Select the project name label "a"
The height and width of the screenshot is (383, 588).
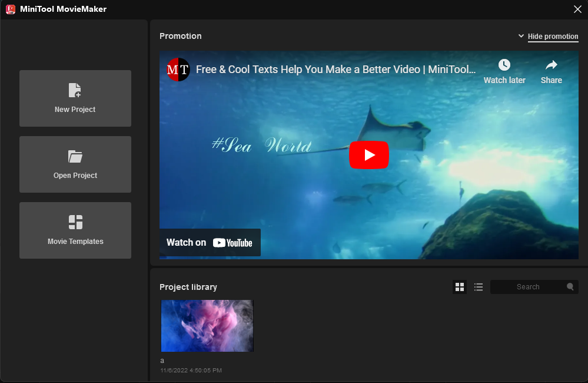point(162,361)
